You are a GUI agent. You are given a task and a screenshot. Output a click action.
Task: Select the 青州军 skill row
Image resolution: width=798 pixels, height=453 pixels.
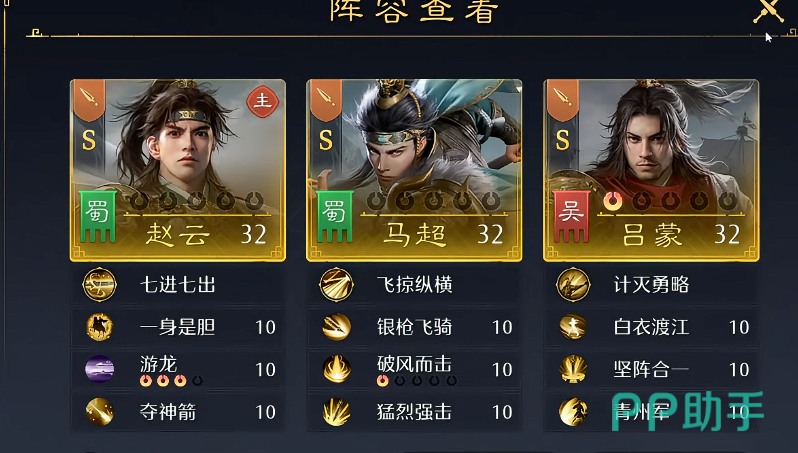pos(651,412)
